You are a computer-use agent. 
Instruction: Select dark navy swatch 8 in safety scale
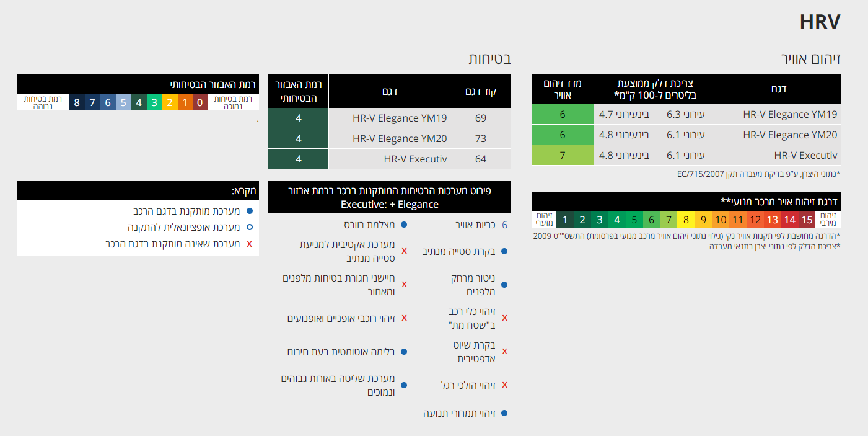tap(77, 102)
